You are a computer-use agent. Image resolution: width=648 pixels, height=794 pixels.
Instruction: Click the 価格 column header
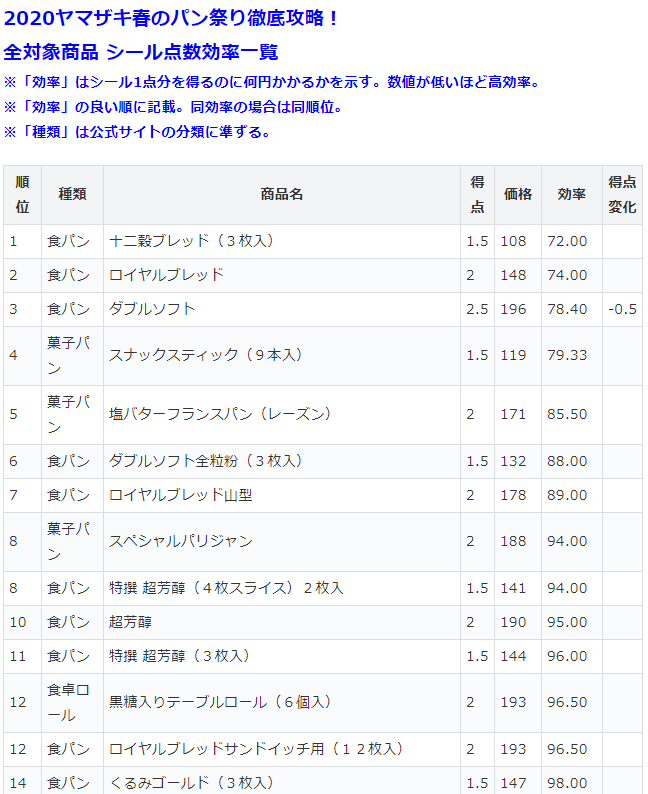(x=518, y=195)
